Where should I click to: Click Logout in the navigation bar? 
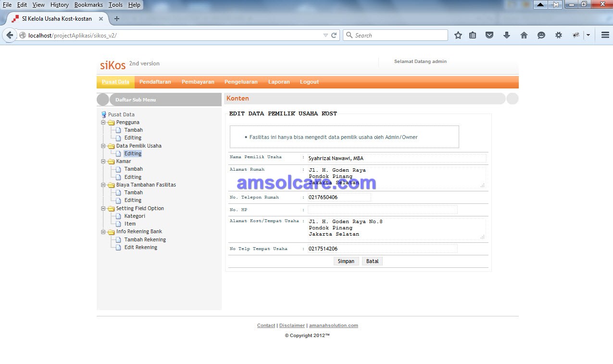(310, 82)
